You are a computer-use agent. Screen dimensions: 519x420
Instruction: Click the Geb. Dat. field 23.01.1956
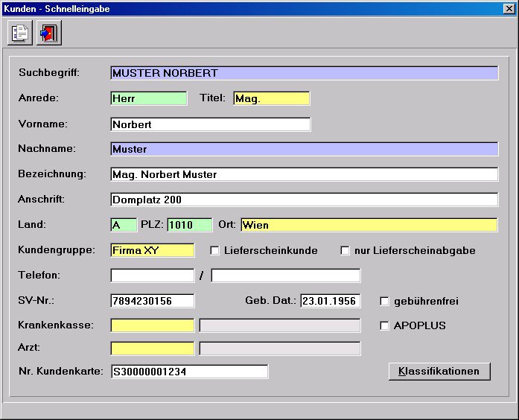click(x=331, y=301)
